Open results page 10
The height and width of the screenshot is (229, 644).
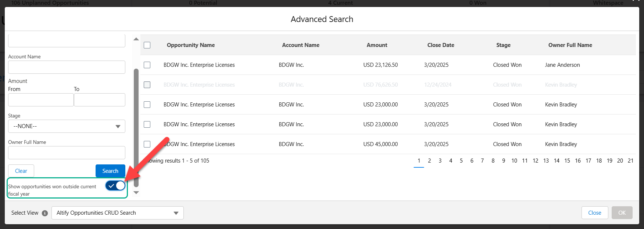tap(514, 161)
